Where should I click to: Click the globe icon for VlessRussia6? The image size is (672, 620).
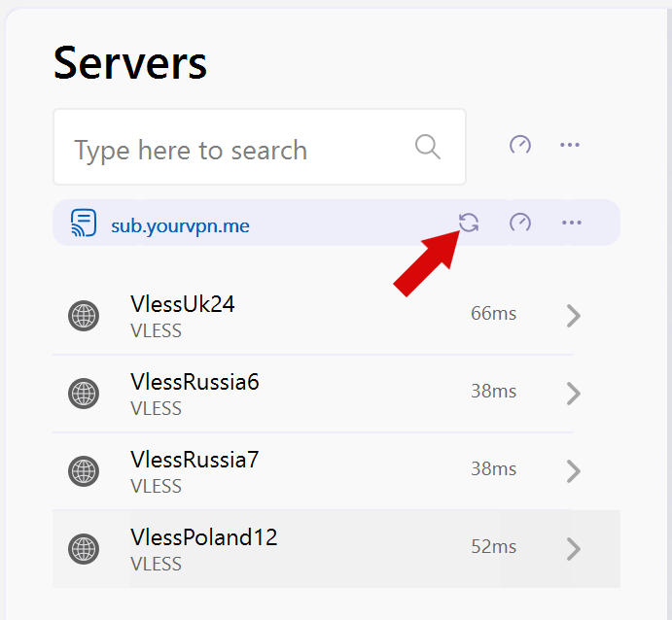pos(84,394)
